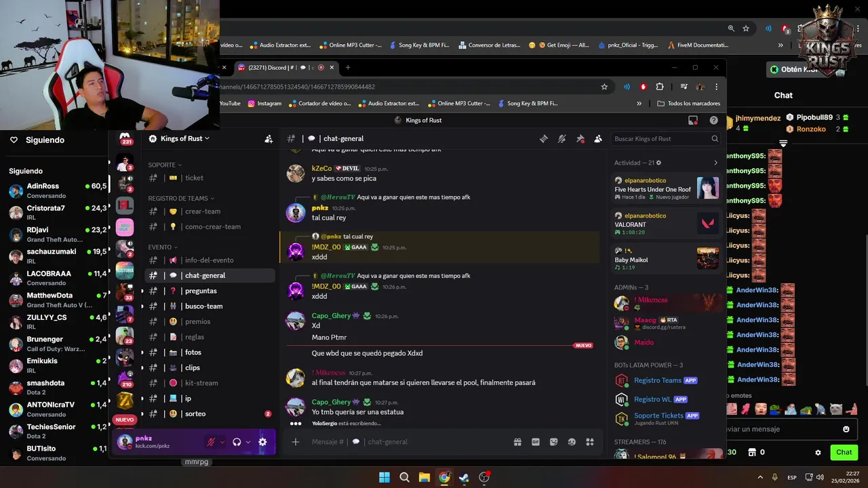The width and height of the screenshot is (868, 488).
Task: Open the busco-team channel
Action: pos(210,306)
